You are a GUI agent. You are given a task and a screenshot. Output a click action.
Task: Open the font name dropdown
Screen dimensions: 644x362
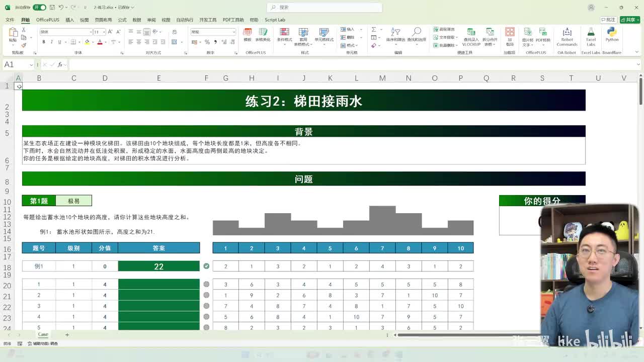click(91, 32)
